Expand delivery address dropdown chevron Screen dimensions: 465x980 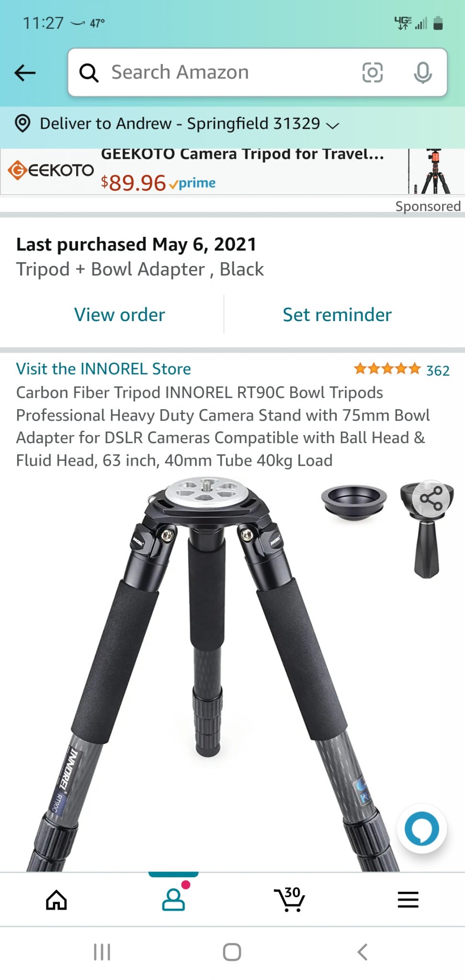coord(332,125)
